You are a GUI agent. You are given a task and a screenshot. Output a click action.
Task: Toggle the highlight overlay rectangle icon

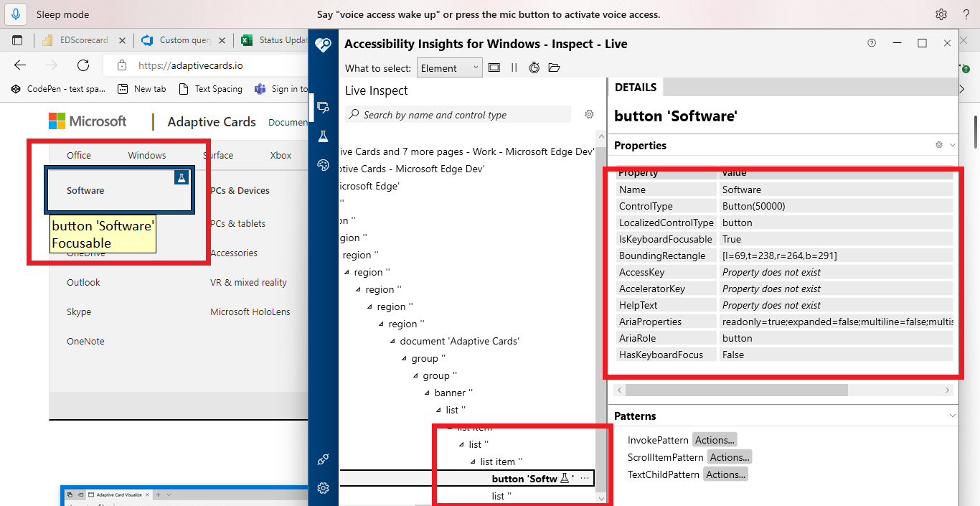(x=494, y=67)
